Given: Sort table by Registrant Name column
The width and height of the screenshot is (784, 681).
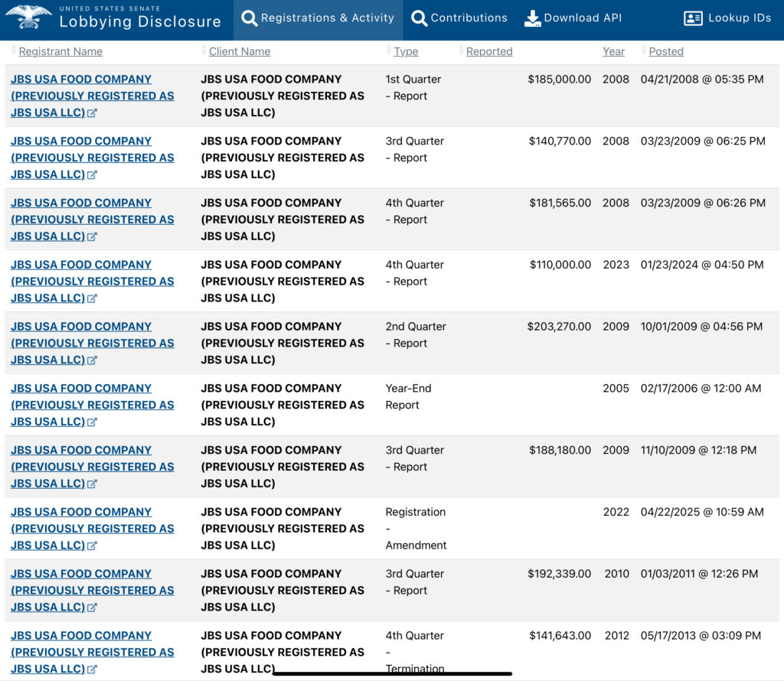Looking at the screenshot, I should [x=60, y=51].
